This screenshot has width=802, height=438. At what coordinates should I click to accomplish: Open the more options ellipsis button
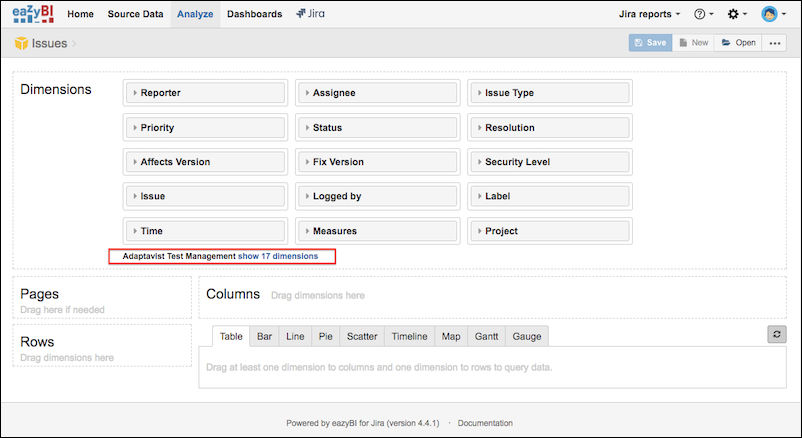click(x=774, y=43)
